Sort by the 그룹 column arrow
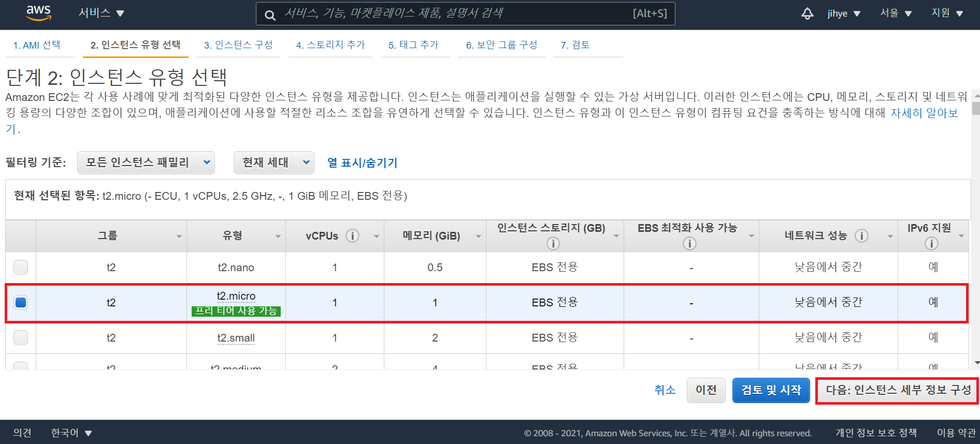The image size is (980, 444). click(x=179, y=236)
